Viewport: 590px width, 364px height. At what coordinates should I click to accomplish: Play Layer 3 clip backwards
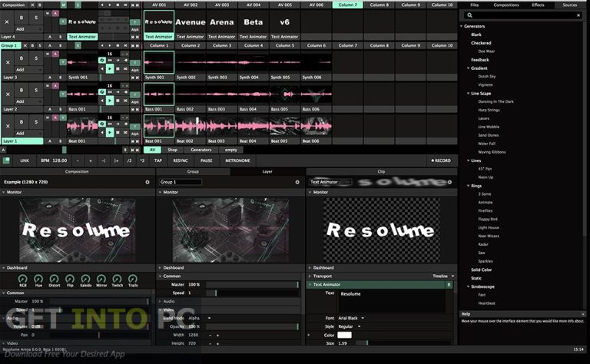102,69
